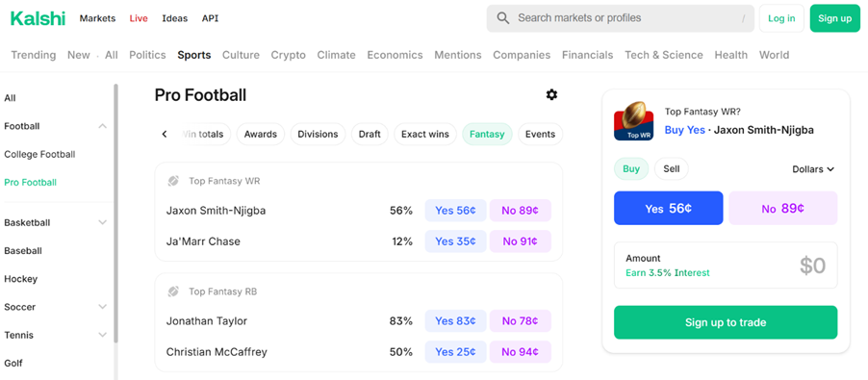Open Hockey in the sidebar

[x=21, y=279]
